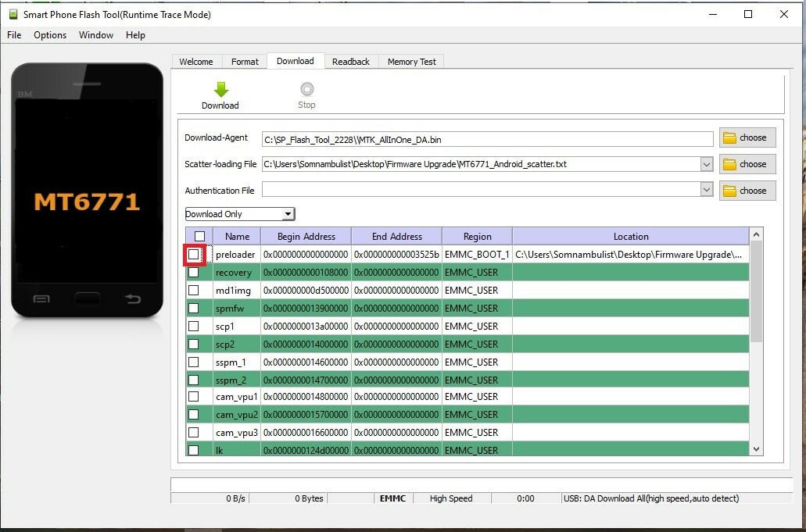
Task: Expand the Scatter-loading File path dropdown
Action: 707,165
